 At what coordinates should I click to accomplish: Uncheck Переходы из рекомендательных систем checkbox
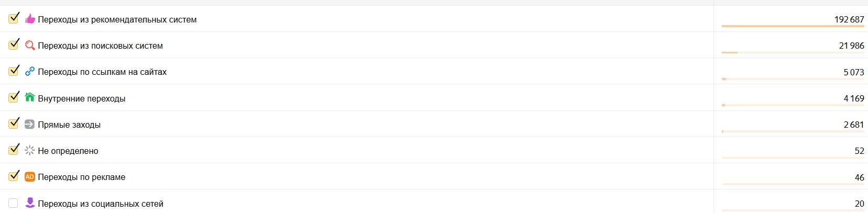point(14,19)
